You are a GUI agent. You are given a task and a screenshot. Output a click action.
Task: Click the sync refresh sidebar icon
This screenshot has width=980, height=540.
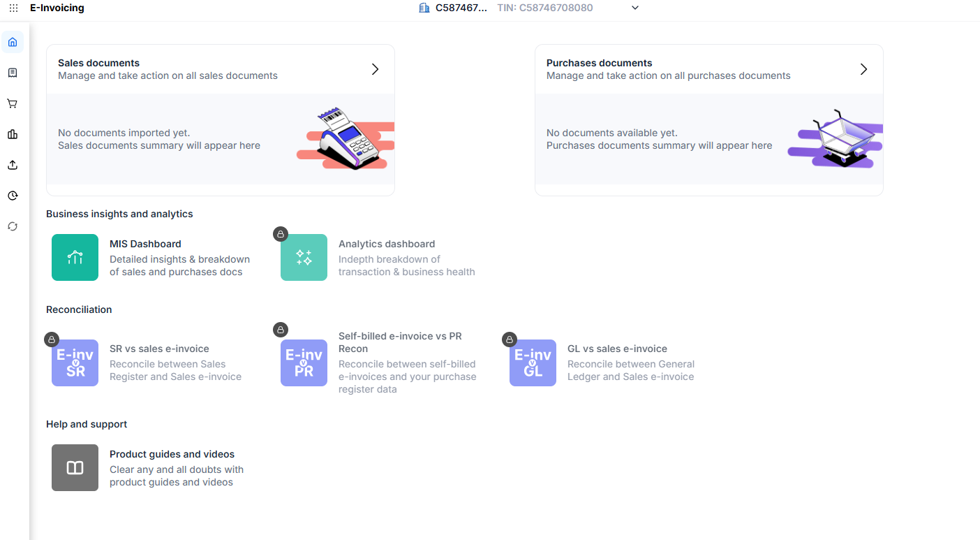click(x=13, y=226)
